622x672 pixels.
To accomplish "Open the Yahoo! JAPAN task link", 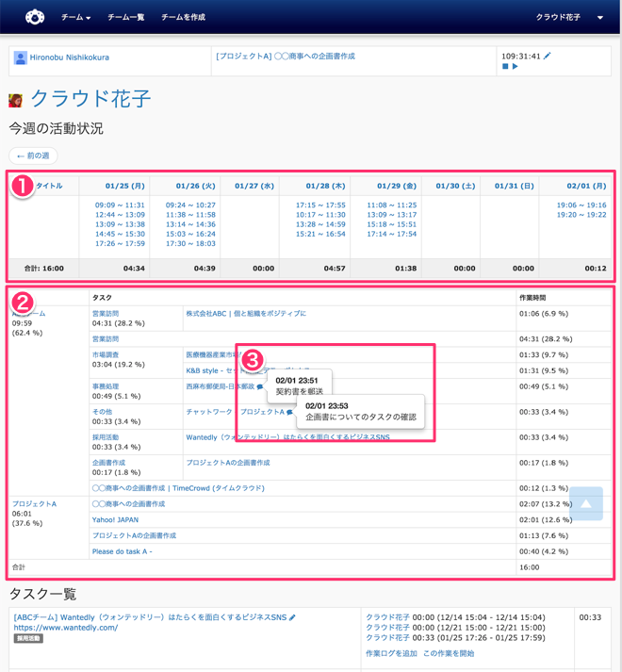I will 115,519.
